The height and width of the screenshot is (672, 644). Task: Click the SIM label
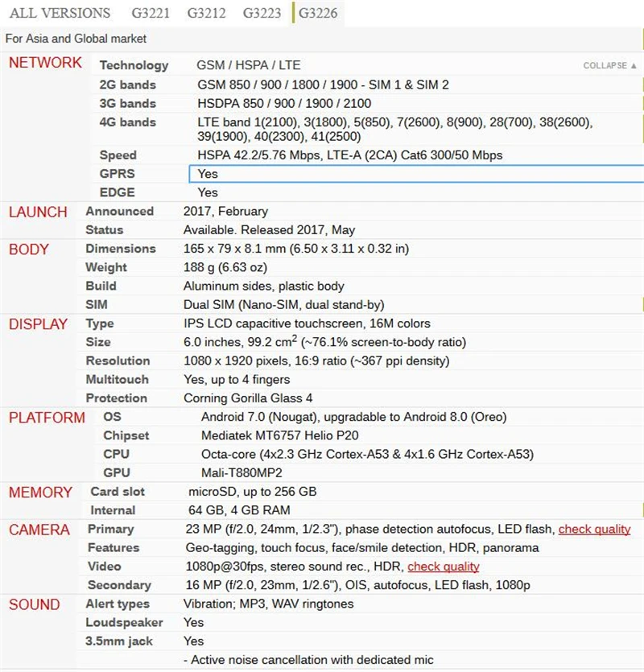coord(97,305)
